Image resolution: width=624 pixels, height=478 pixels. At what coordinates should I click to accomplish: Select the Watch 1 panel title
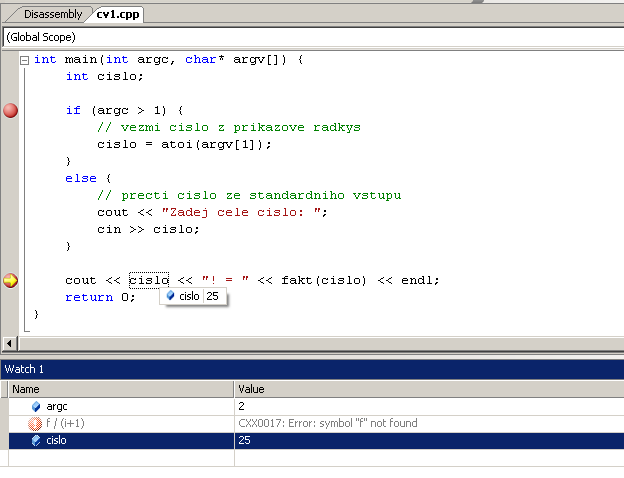coord(24,369)
